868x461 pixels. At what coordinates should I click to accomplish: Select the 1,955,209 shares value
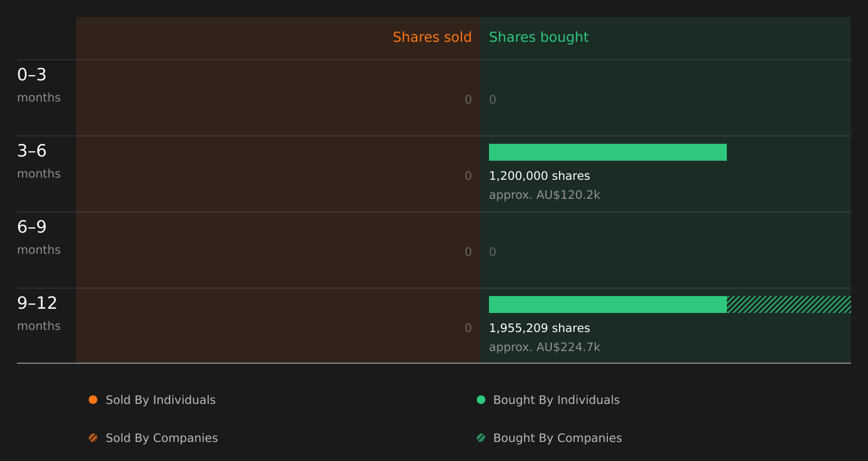(x=539, y=328)
